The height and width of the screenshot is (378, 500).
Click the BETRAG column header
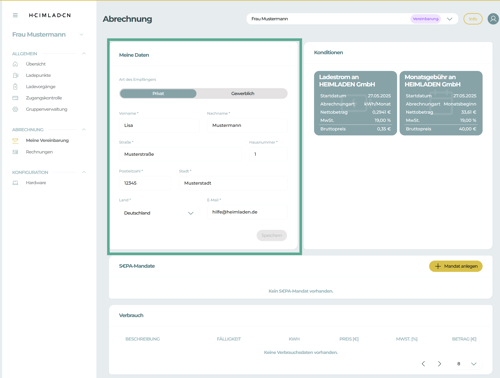(464, 339)
